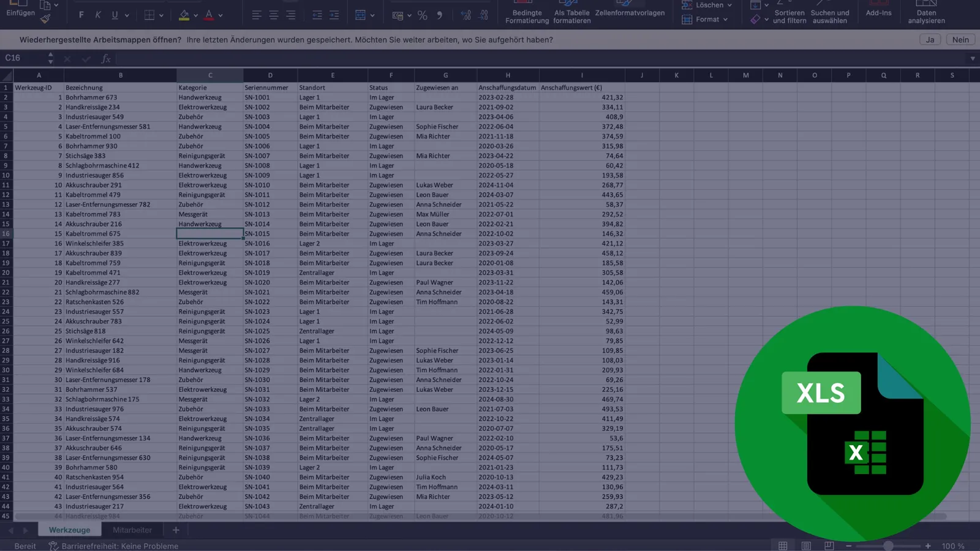Apply thousands comma style
980x551 pixels.
coord(439,15)
